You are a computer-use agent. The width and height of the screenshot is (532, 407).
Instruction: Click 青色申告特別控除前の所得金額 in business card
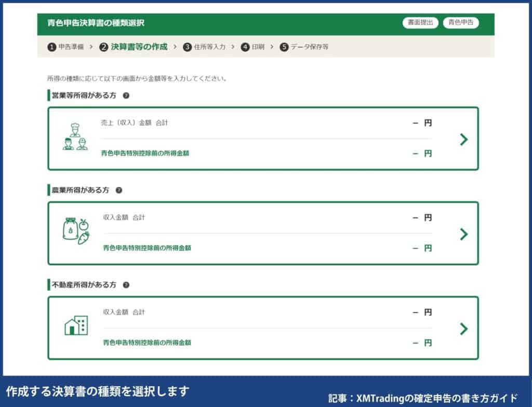(x=145, y=153)
